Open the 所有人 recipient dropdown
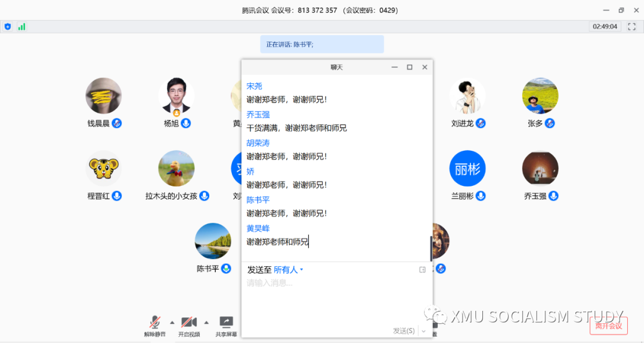 click(x=289, y=270)
